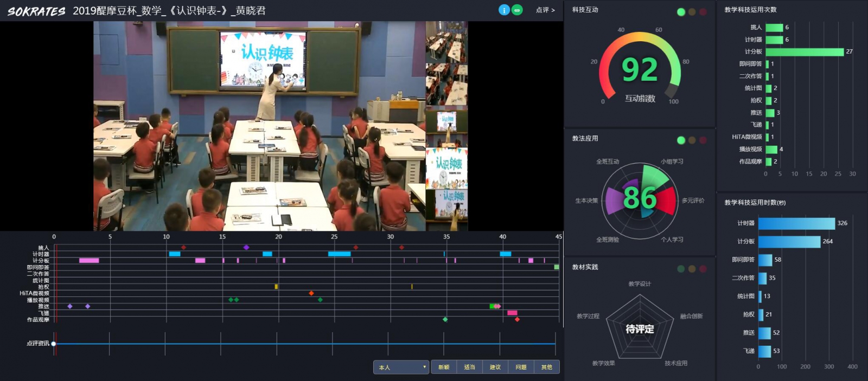Select the 其他 comment tag
This screenshot has width=868, height=381.
coord(546,367)
